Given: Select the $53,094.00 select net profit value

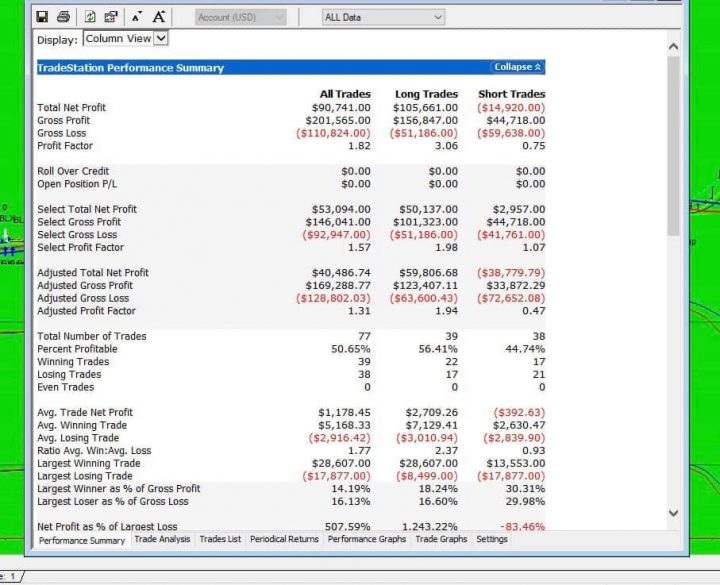Looking at the screenshot, I should coord(341,209).
